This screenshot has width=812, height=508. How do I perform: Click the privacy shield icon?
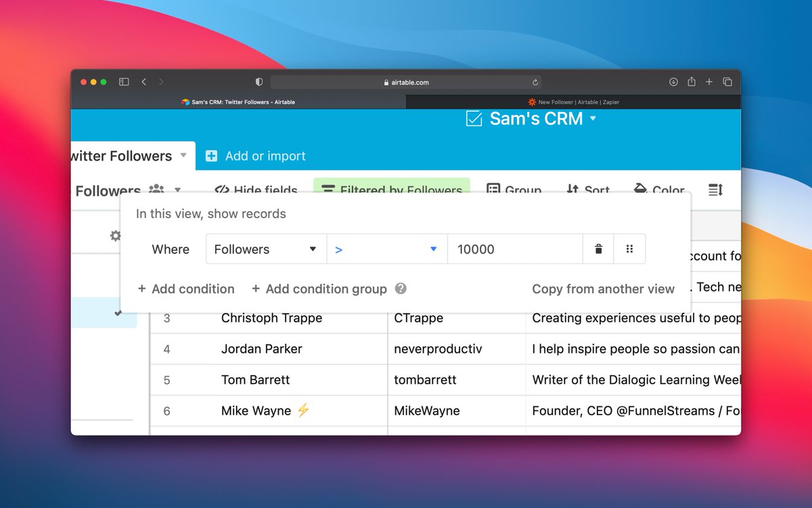tap(258, 82)
